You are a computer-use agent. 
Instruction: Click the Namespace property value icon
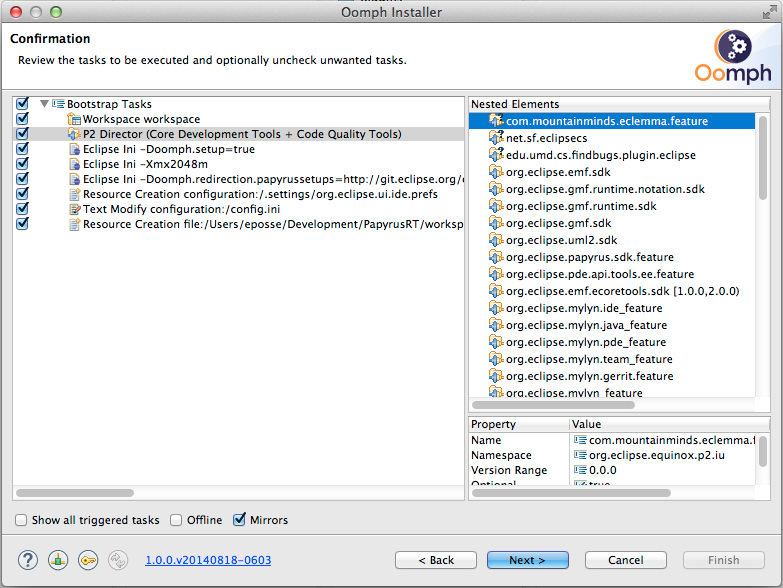pos(580,455)
